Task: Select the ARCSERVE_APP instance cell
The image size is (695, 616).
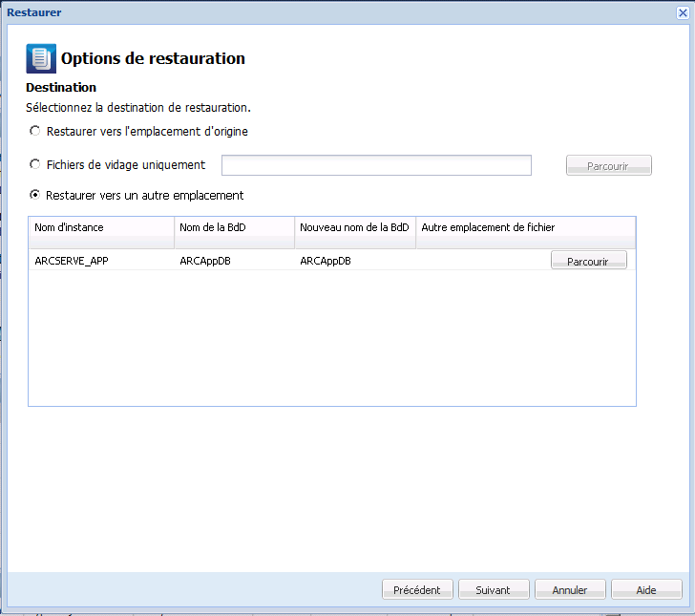Action: point(101,261)
